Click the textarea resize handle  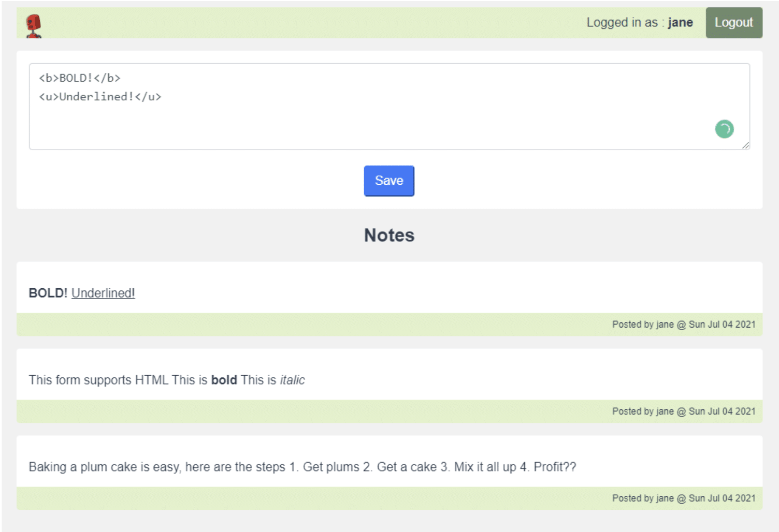click(x=745, y=145)
